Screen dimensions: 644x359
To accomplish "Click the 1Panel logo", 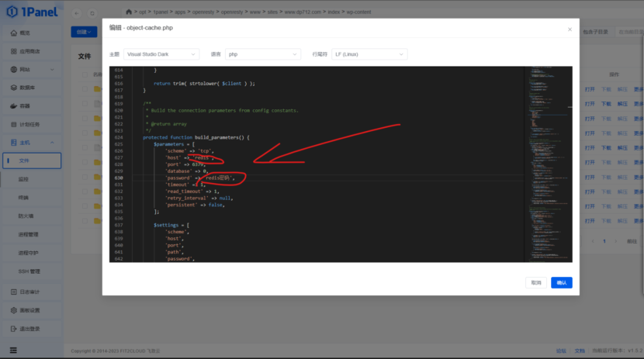I will [31, 14].
